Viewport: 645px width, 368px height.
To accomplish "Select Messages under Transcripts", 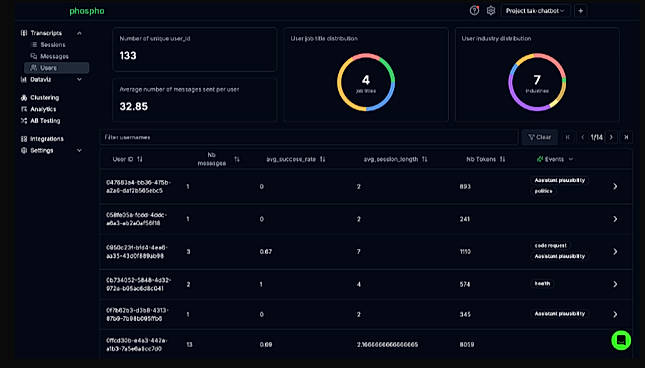I will [x=54, y=56].
